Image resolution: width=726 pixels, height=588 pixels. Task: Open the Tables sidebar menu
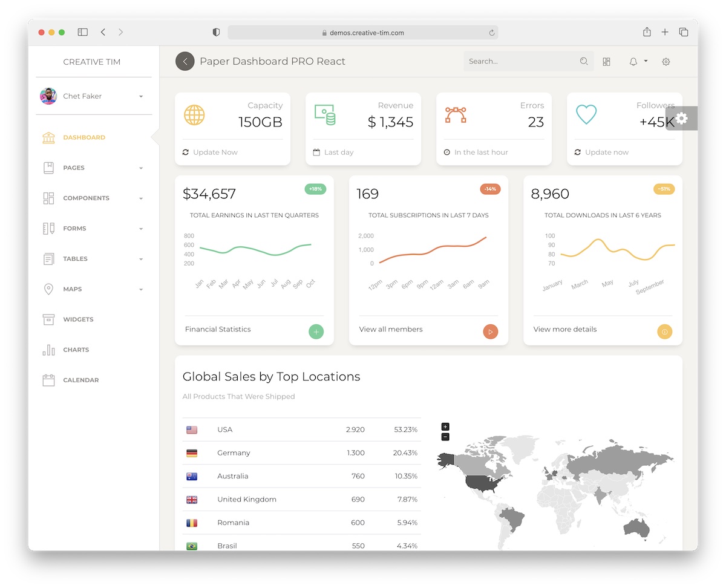point(75,258)
